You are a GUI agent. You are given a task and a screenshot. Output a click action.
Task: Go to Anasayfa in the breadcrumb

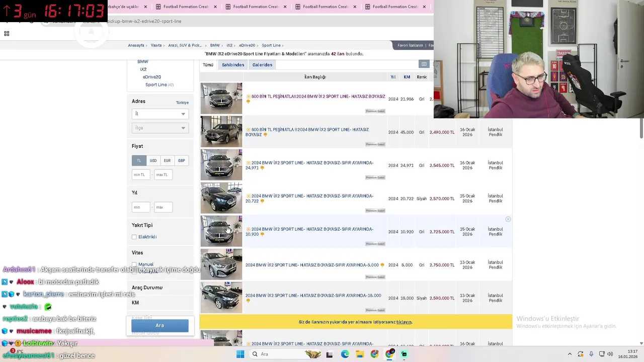pyautogui.click(x=136, y=45)
